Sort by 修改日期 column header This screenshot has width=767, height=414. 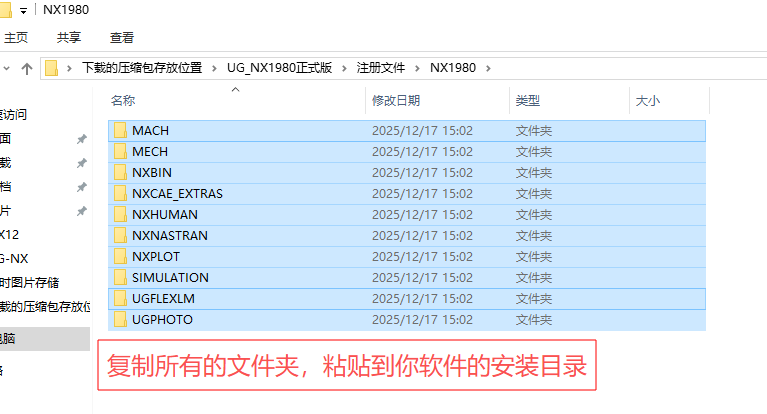tap(396, 101)
